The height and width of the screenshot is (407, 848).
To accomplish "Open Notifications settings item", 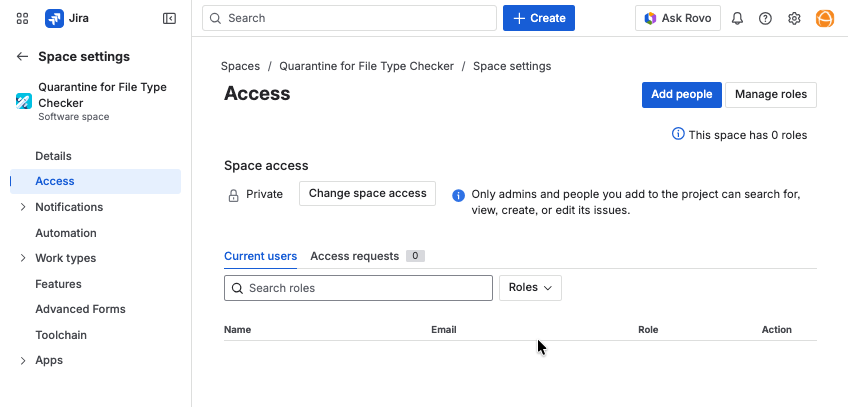I will [x=69, y=207].
